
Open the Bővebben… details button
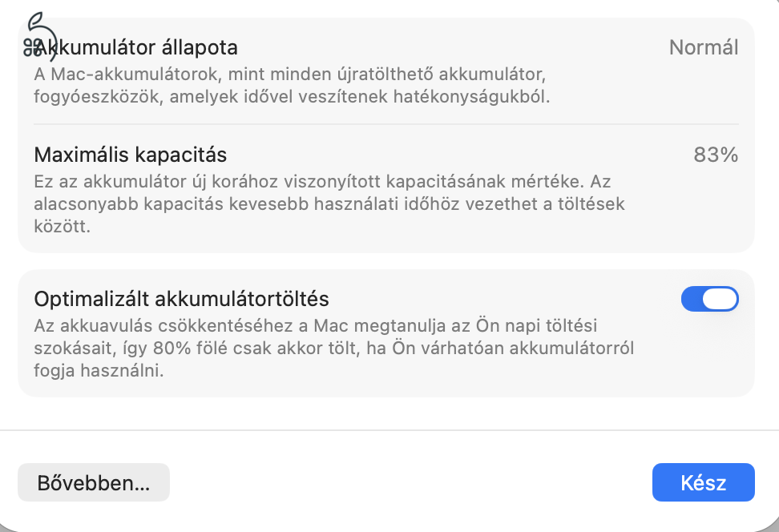94,483
